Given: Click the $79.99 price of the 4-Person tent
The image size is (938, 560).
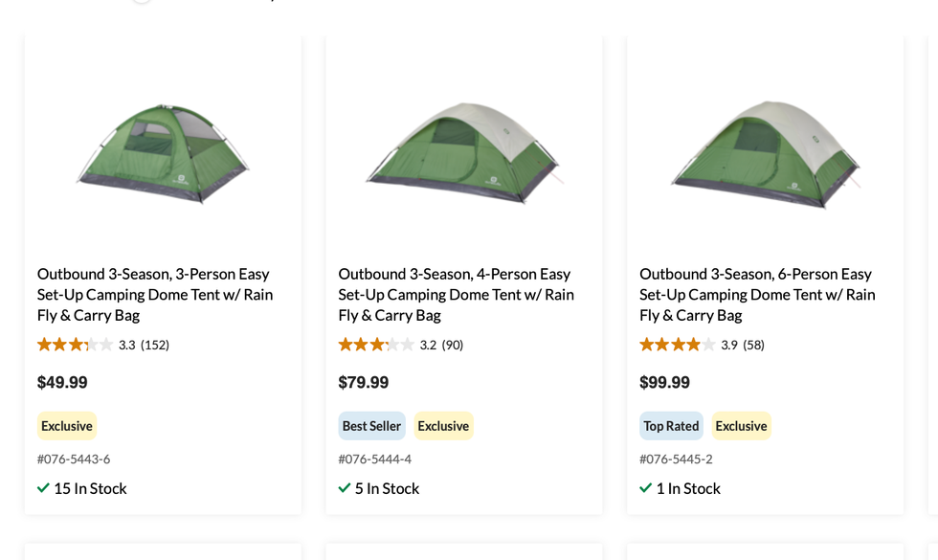Looking at the screenshot, I should point(362,382).
